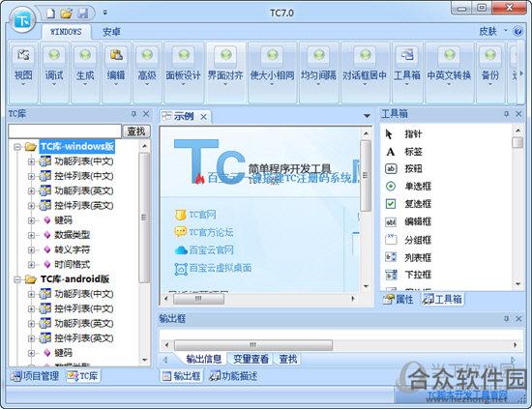The height and width of the screenshot is (409, 532).
Task: Click the 对话框居中 center dialog ribbon button
Action: pos(365,72)
